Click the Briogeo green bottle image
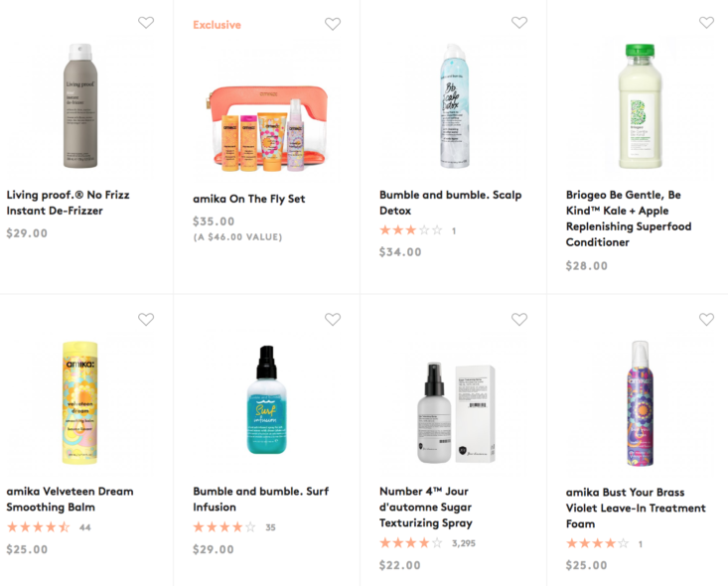 coord(639,105)
